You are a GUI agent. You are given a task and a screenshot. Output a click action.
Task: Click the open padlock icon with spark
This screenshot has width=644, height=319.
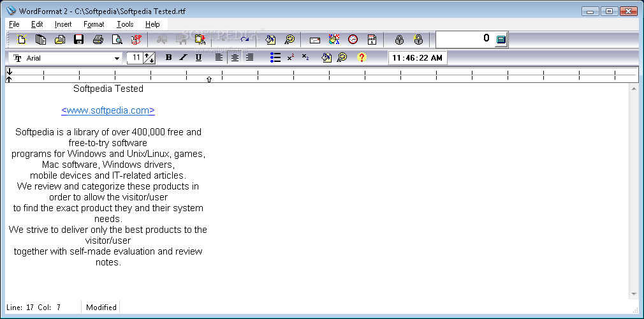pos(418,40)
